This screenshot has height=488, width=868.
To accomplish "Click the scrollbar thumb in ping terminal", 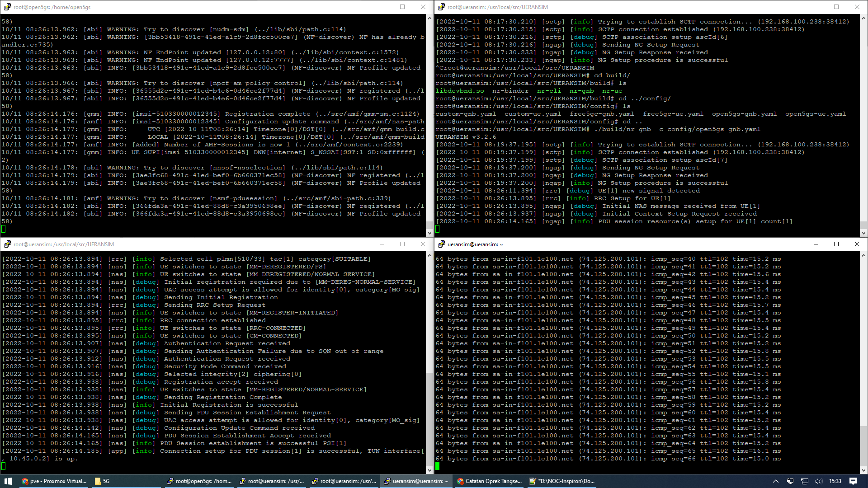I will coord(863,445).
